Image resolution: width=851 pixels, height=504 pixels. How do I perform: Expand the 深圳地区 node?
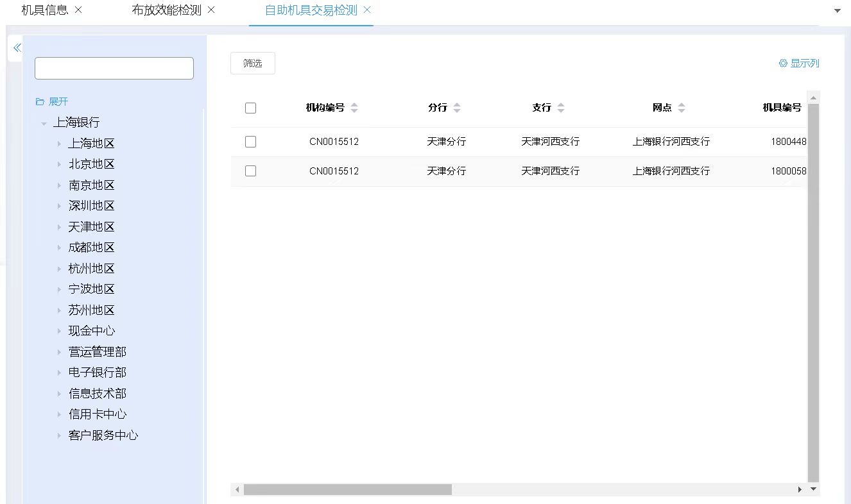point(59,206)
